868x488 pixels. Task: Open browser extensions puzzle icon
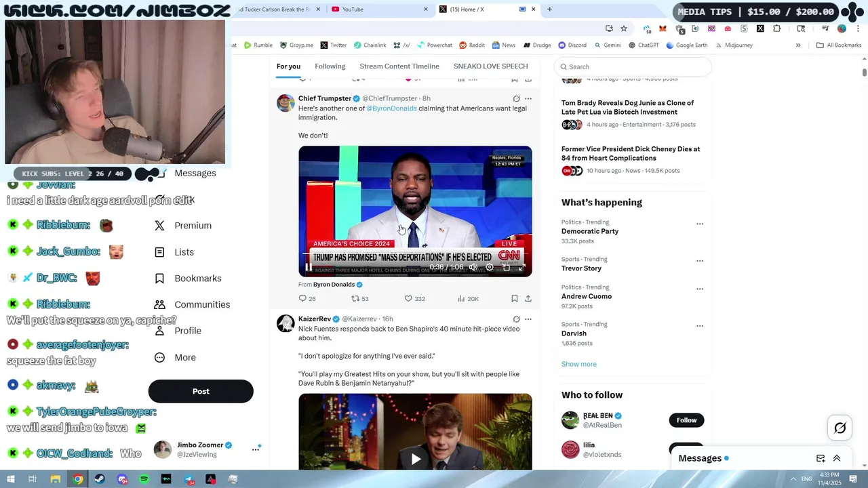[776, 28]
